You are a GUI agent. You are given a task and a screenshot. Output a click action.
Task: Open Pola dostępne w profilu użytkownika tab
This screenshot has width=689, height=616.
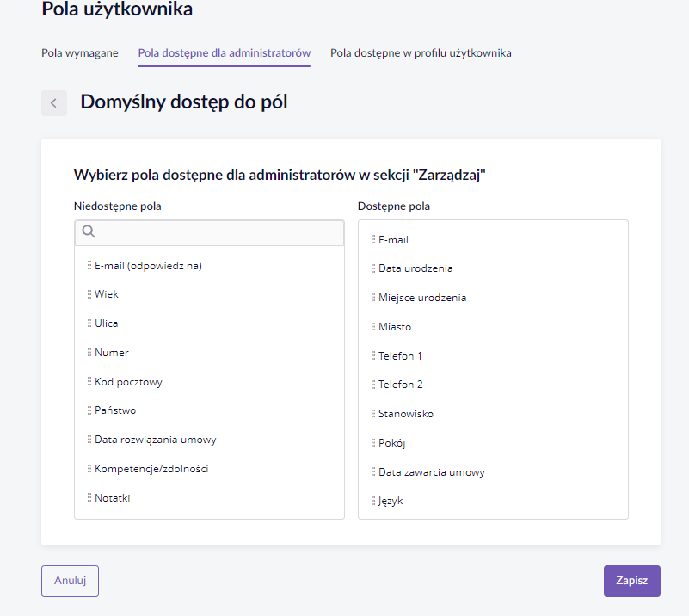click(x=421, y=53)
